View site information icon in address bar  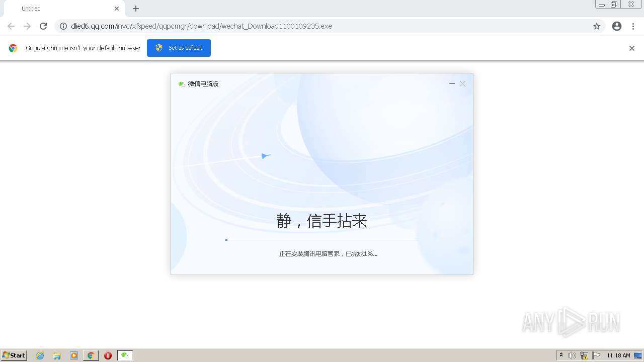coord(63,26)
